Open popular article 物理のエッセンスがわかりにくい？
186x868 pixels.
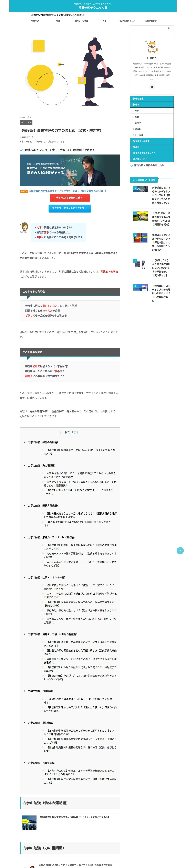point(161,242)
